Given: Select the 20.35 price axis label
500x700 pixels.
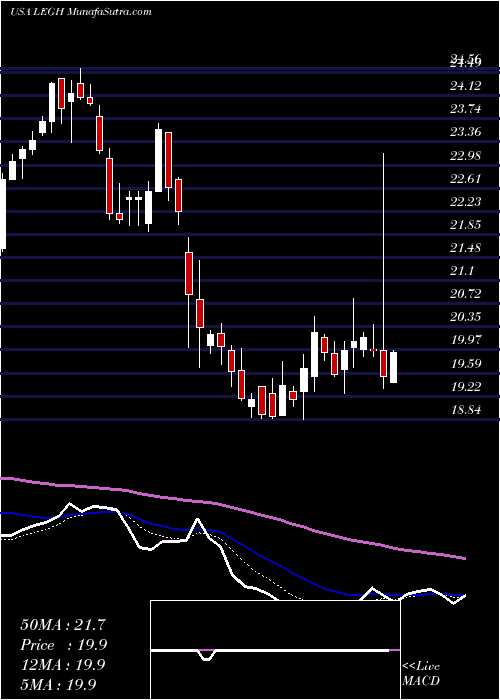Looking at the screenshot, I should [x=466, y=317].
